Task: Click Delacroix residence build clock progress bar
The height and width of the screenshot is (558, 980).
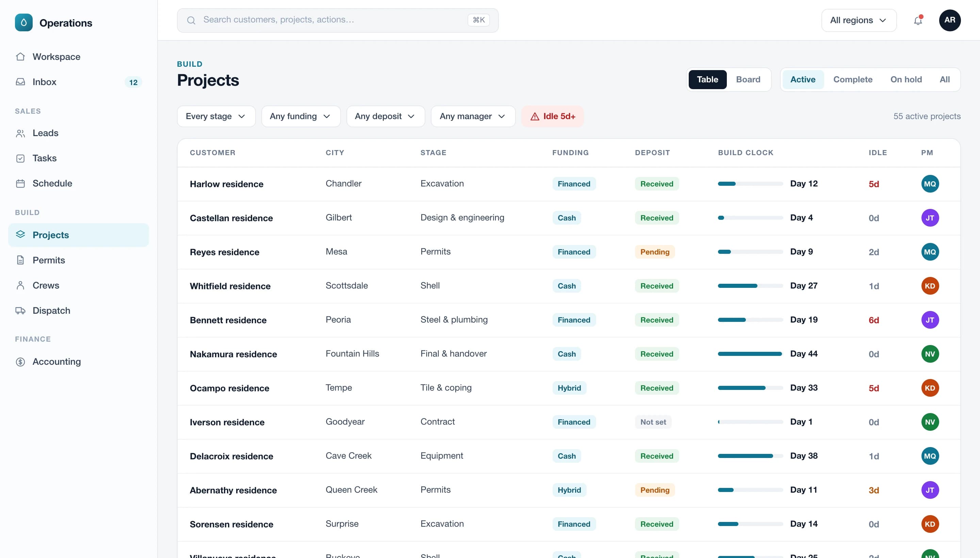Action: [750, 456]
